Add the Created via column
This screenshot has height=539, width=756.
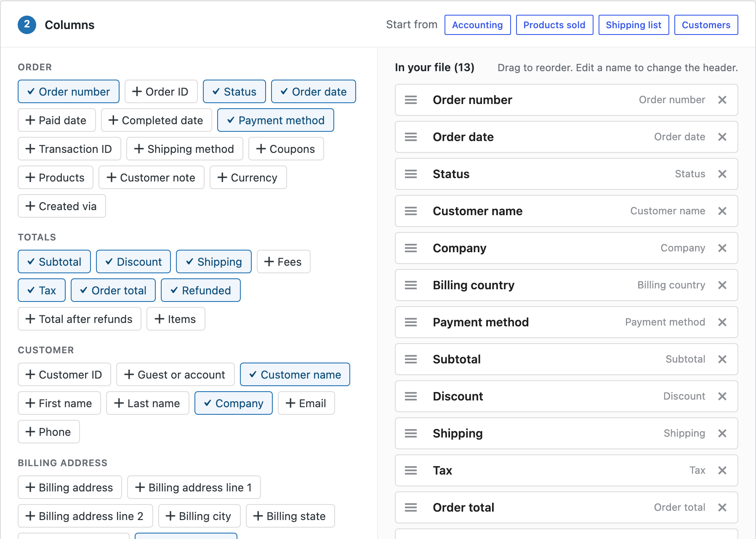[x=62, y=206]
